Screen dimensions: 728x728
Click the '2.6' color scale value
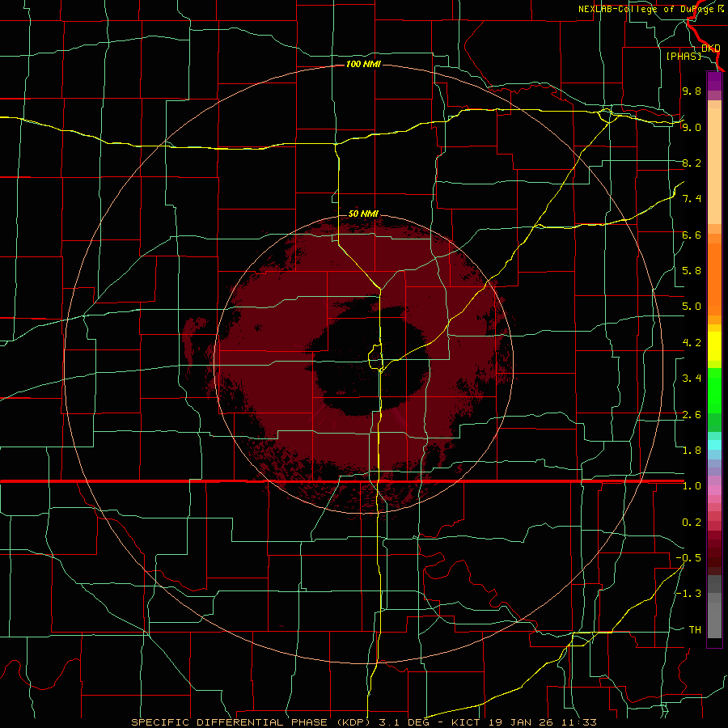pyautogui.click(x=692, y=415)
